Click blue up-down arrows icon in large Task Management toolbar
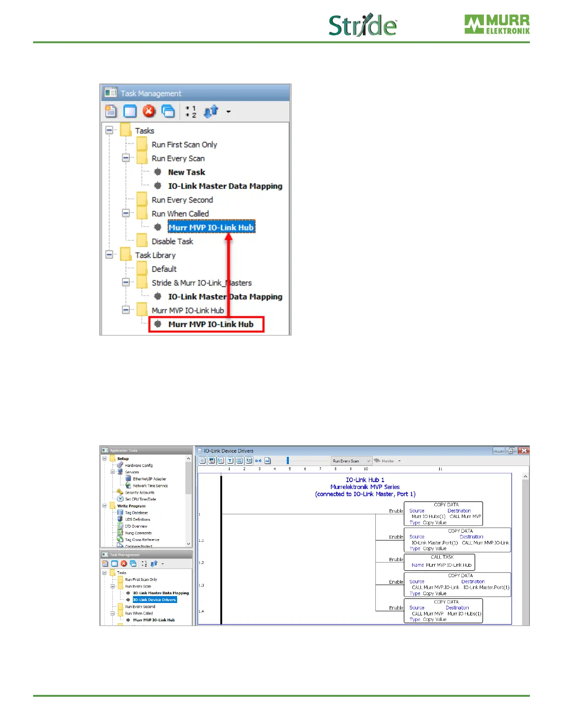Screen dimensions: 563x728 (x=211, y=111)
